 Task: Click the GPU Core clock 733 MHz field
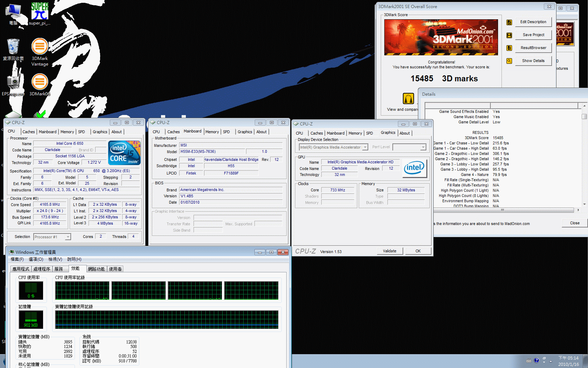pos(337,190)
